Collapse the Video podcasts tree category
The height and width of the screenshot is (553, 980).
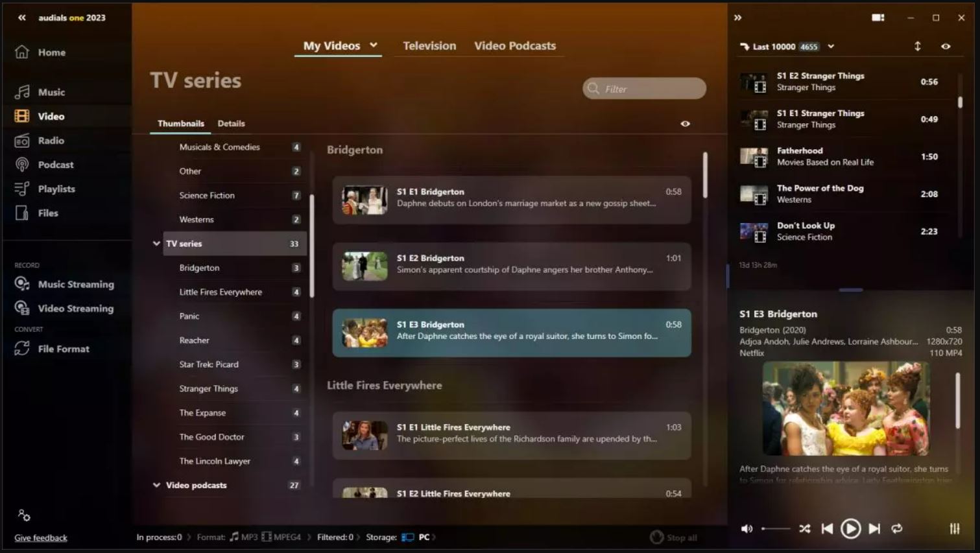(x=156, y=485)
